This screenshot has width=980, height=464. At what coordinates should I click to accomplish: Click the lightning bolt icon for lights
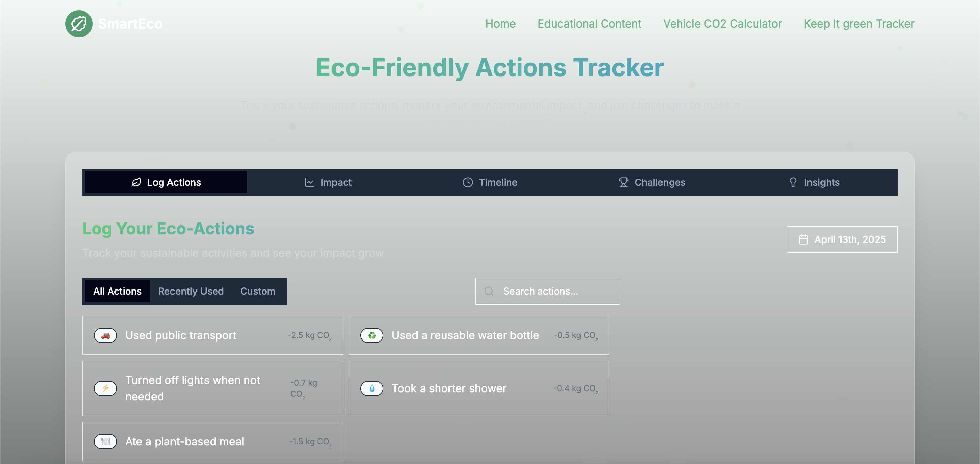[x=105, y=388]
